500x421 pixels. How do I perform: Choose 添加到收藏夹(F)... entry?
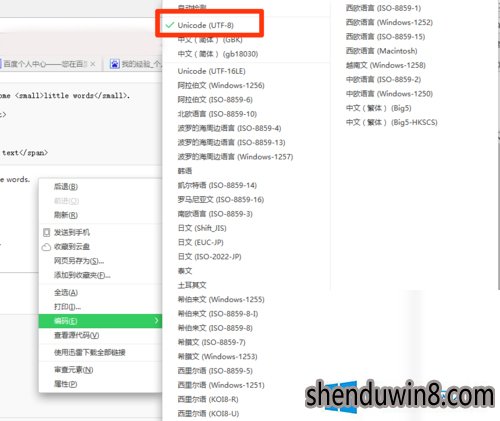tap(82, 275)
